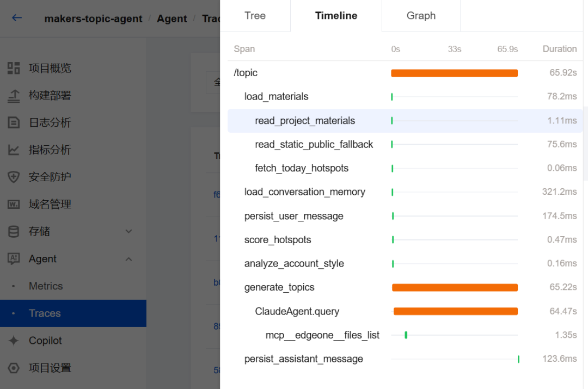Click makers-topic-agent breadcrumb link

point(93,18)
